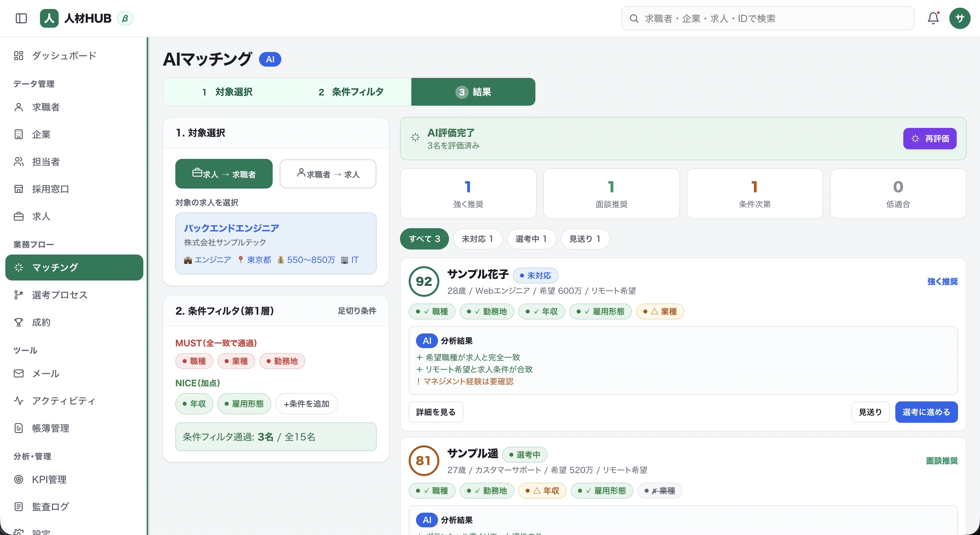Click 強く推奨 label on サンプル花子 card
Image resolution: width=980 pixels, height=535 pixels.
(942, 281)
